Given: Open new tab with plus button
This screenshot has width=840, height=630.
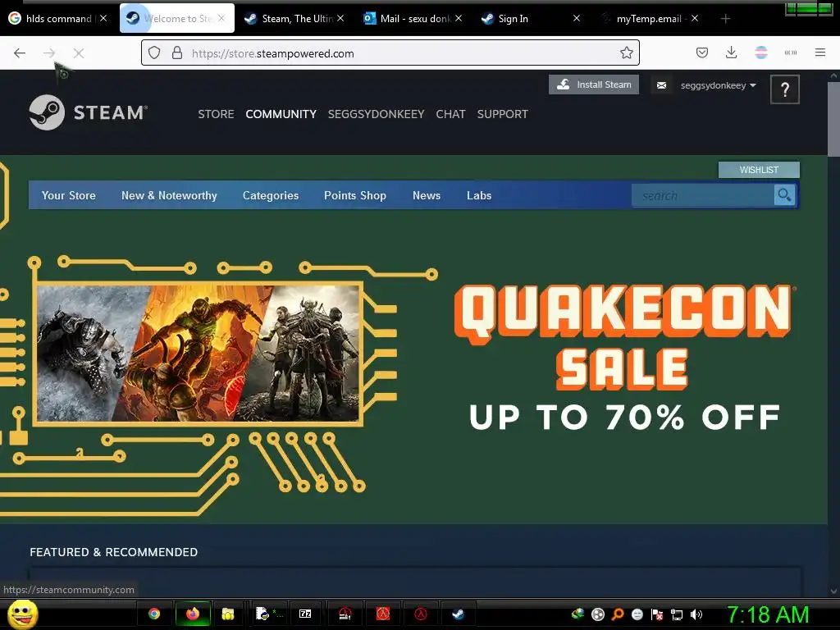Looking at the screenshot, I should [x=725, y=19].
